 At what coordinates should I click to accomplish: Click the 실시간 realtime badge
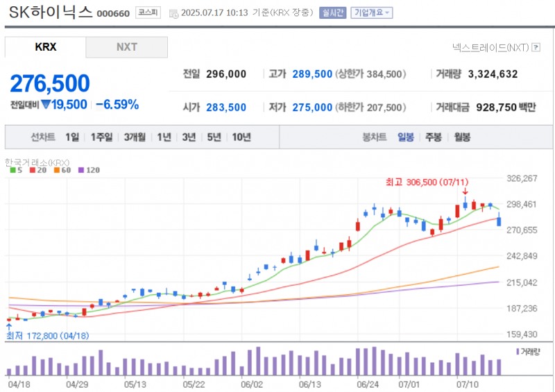coord(332,12)
